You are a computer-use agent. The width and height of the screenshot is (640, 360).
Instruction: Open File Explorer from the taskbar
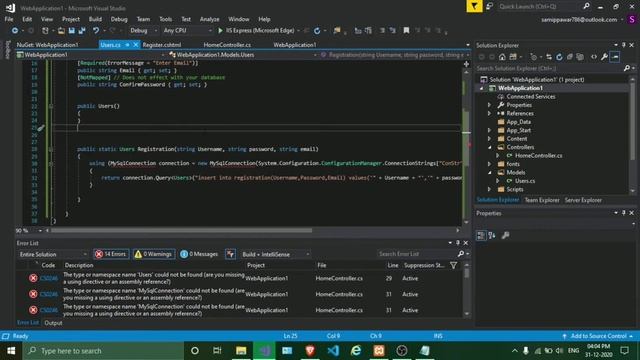(241, 351)
